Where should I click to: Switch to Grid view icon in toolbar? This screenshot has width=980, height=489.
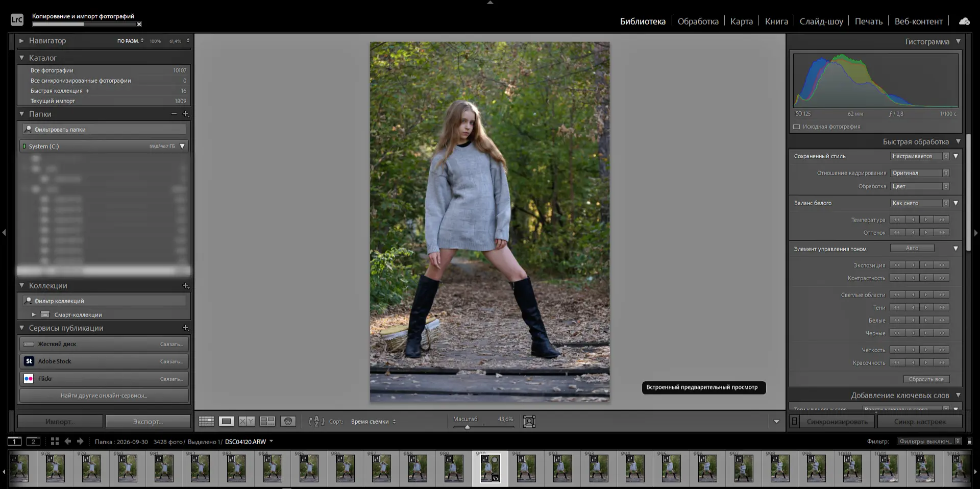tap(206, 422)
